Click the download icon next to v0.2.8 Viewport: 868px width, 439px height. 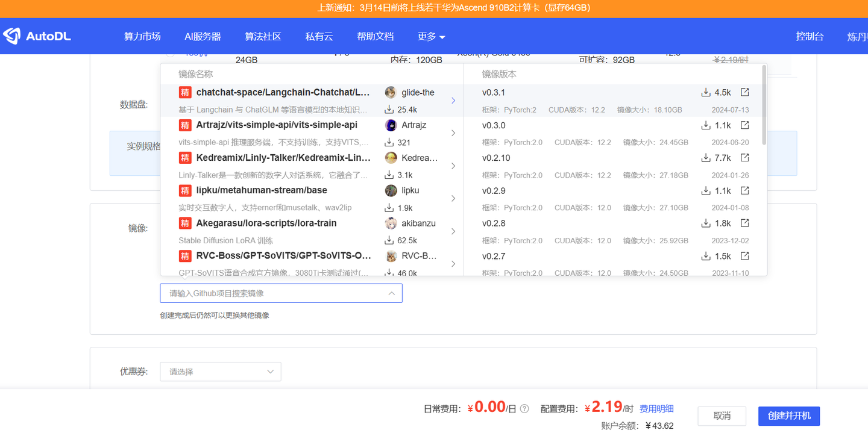coord(705,223)
